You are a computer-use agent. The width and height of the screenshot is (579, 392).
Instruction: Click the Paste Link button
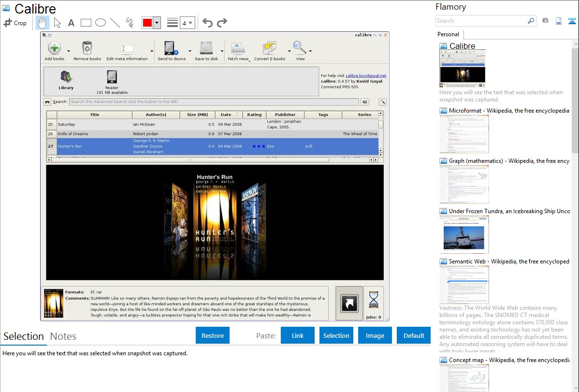[x=298, y=335]
